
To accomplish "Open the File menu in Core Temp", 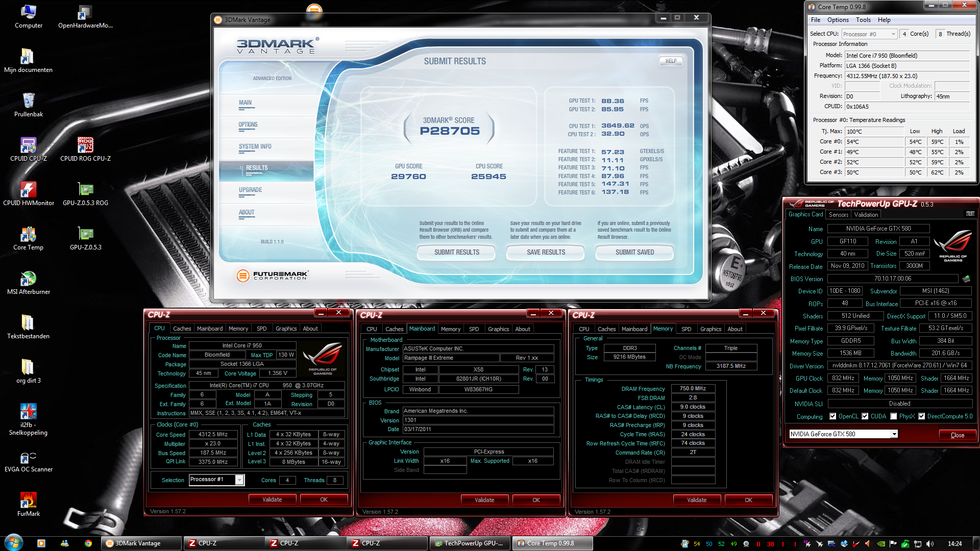I will tap(816, 20).
